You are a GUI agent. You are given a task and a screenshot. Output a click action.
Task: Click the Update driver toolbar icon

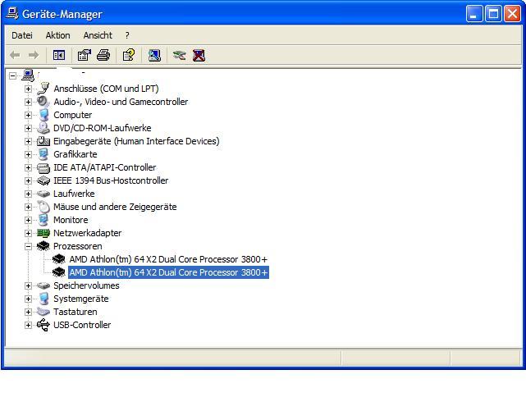coord(179,55)
